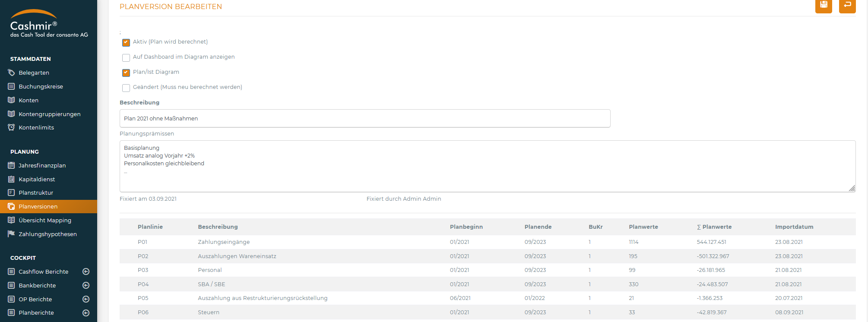Expand OP Berichte submenu arrow
This screenshot has width=868, height=322.
[x=86, y=299]
